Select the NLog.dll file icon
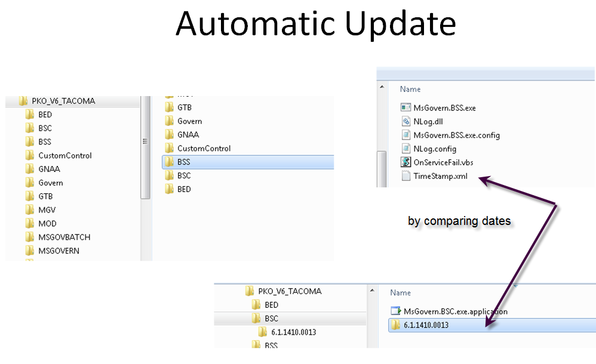596x364 pixels. pos(406,121)
